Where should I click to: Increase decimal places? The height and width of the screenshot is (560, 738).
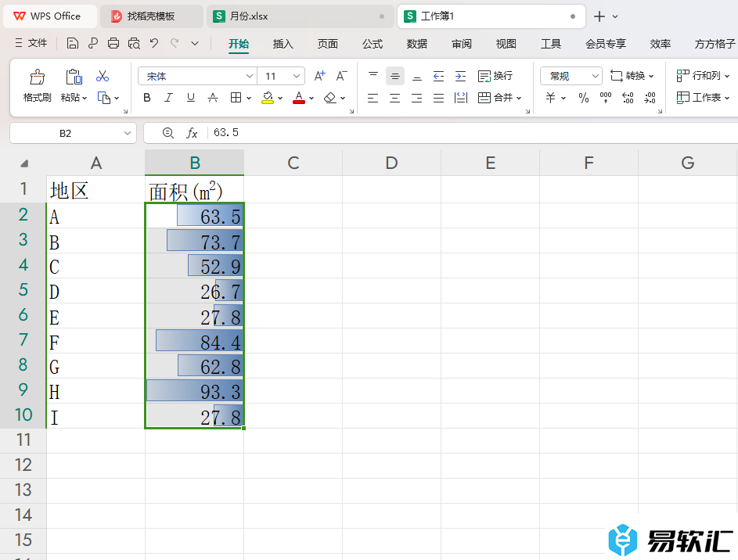(628, 98)
